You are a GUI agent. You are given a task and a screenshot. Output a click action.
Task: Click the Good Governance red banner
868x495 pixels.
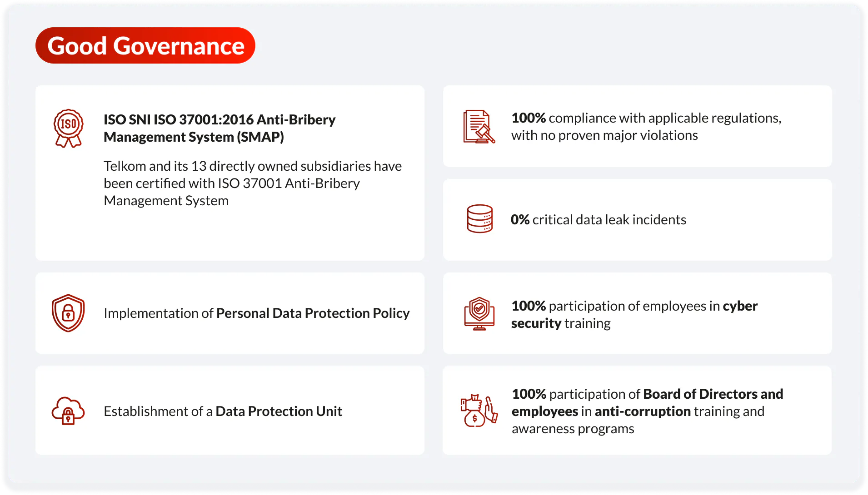tap(145, 45)
